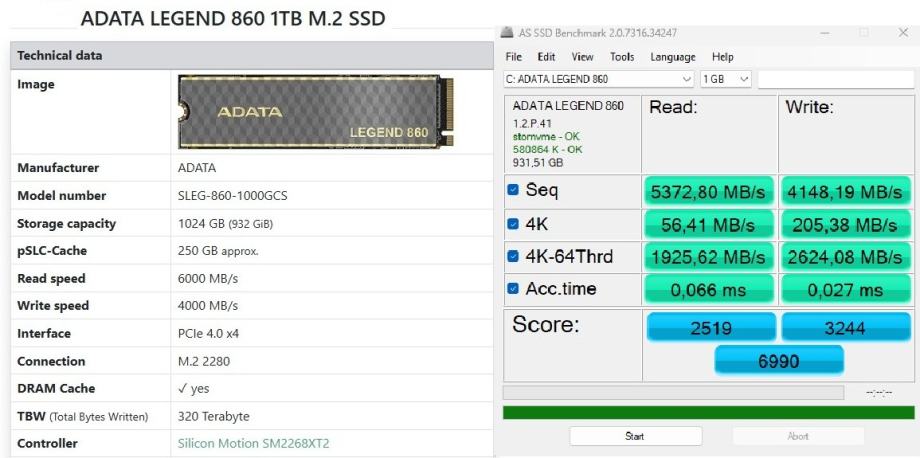Viewport: 920px width, 458px height.
Task: Toggle the Acc.time test checkbox
Action: coord(513,288)
